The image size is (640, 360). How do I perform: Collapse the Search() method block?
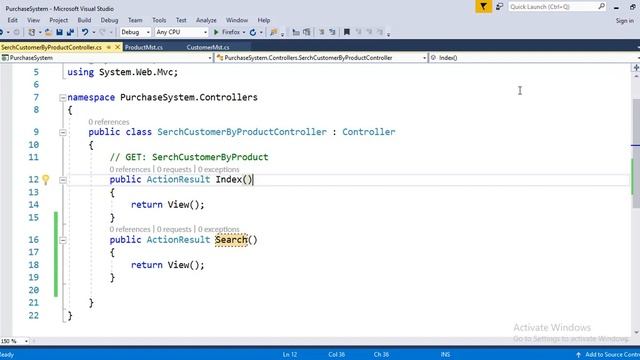(x=62, y=240)
